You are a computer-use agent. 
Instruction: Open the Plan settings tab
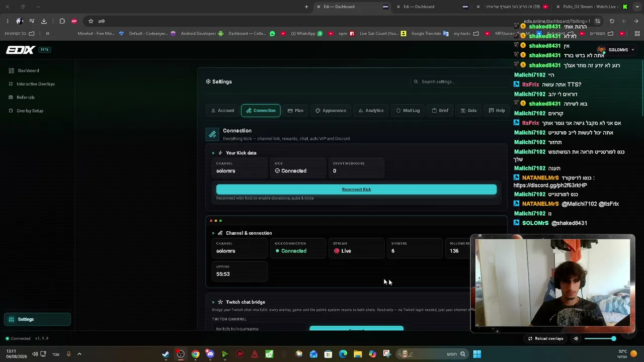coord(295,111)
